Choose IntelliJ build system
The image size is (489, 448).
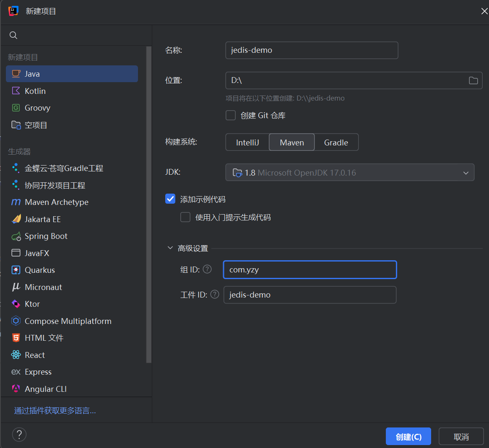pyautogui.click(x=247, y=142)
